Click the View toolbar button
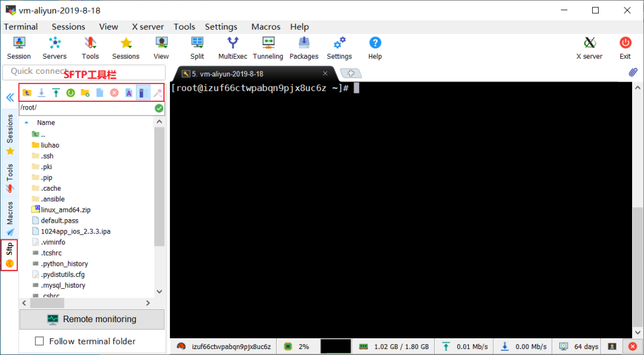This screenshot has height=355, width=644. click(162, 48)
